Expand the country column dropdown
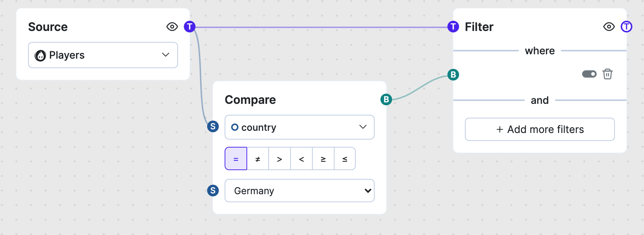 (300, 127)
